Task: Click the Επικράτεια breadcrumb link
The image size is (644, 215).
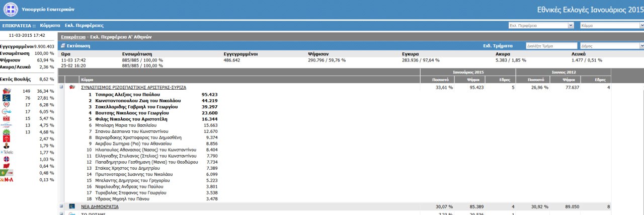Action: pyautogui.click(x=72, y=37)
